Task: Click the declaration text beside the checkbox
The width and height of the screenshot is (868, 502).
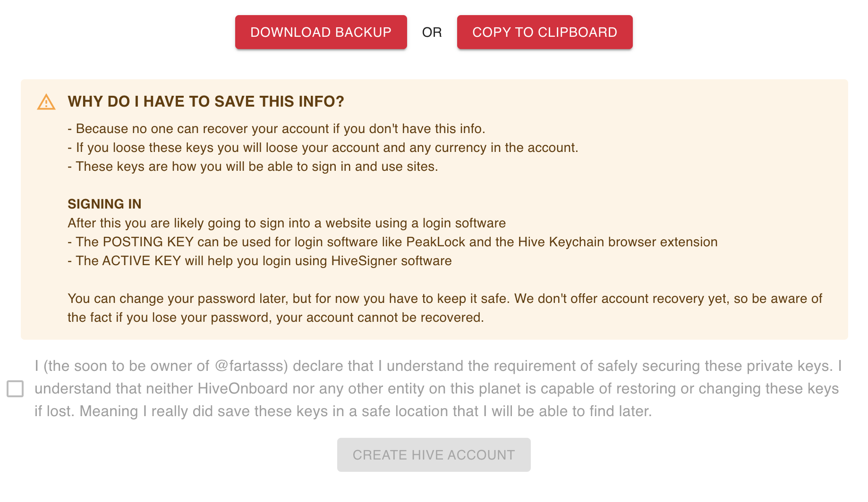Action: pyautogui.click(x=438, y=389)
